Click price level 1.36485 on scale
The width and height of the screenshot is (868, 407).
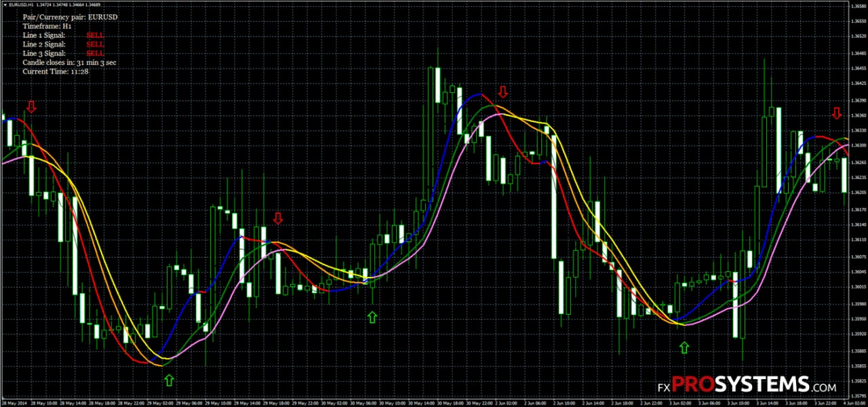(x=858, y=53)
